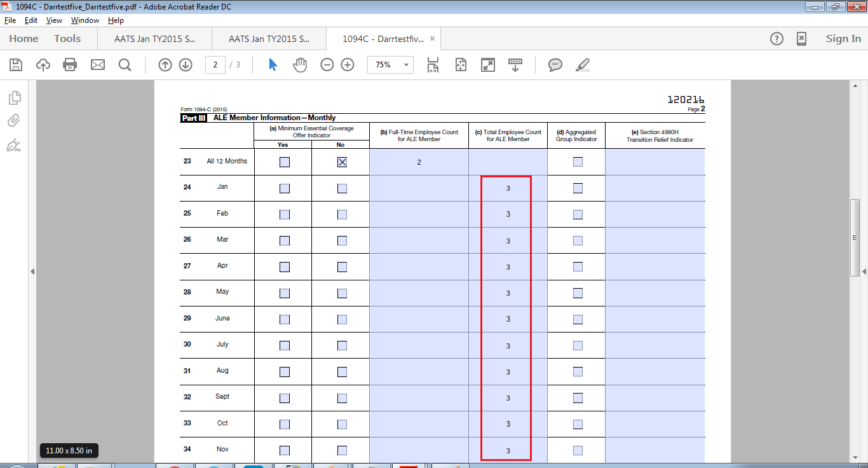
Task: Open the Find text search icon
Action: pos(125,65)
